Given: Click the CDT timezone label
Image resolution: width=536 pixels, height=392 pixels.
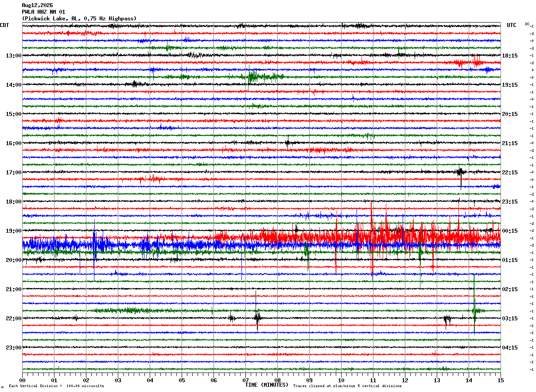Looking at the screenshot, I should 4,25.
